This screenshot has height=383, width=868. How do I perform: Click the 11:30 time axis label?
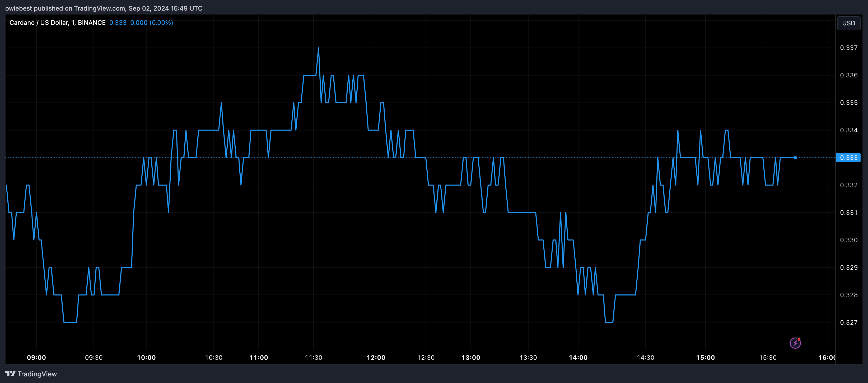[313, 357]
